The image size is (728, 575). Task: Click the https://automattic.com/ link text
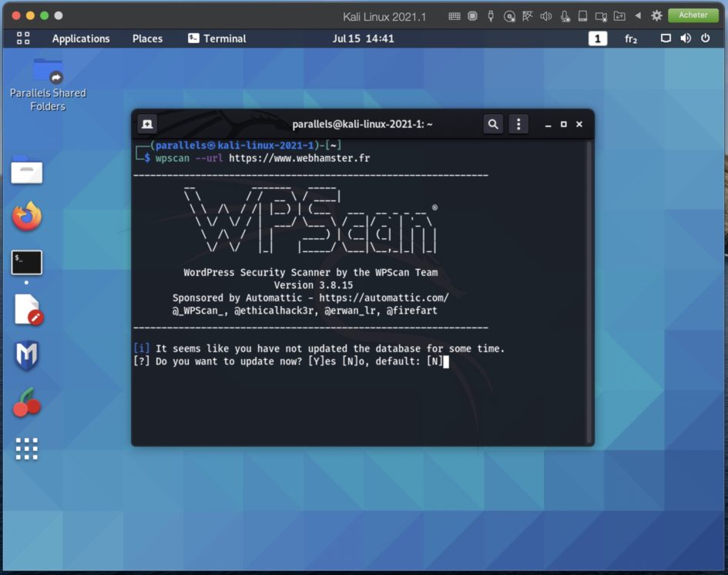(x=384, y=298)
